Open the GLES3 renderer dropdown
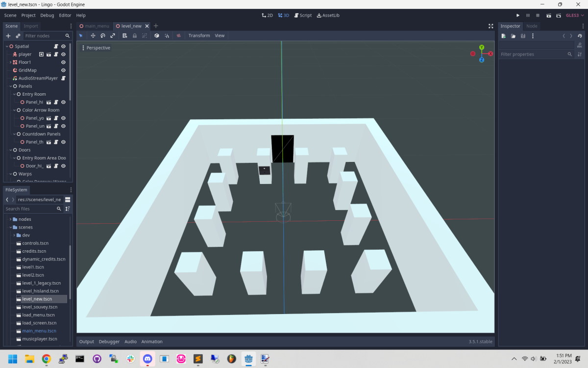This screenshot has height=368, width=588. click(x=574, y=16)
